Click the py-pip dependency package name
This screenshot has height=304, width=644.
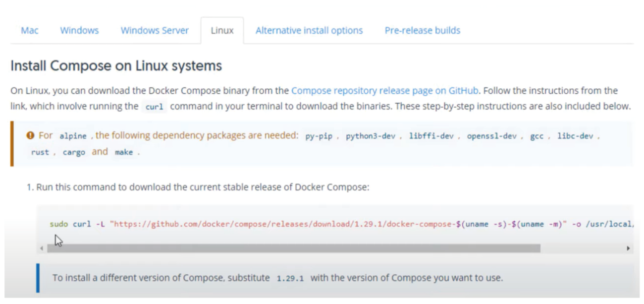[x=319, y=136]
